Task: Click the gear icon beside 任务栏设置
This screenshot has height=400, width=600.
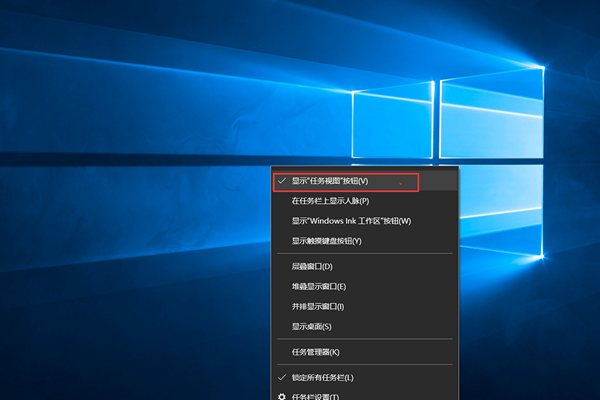Action: (282, 397)
